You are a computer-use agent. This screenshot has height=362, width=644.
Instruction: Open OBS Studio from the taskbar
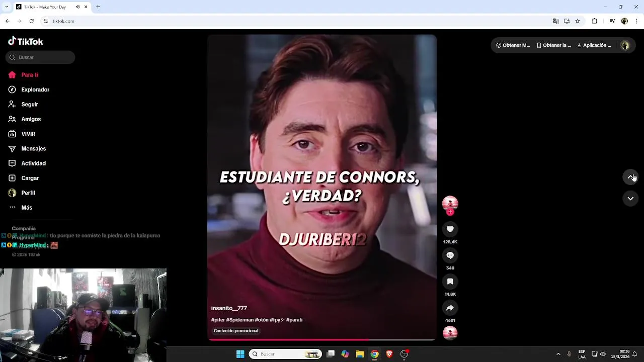pos(404,354)
